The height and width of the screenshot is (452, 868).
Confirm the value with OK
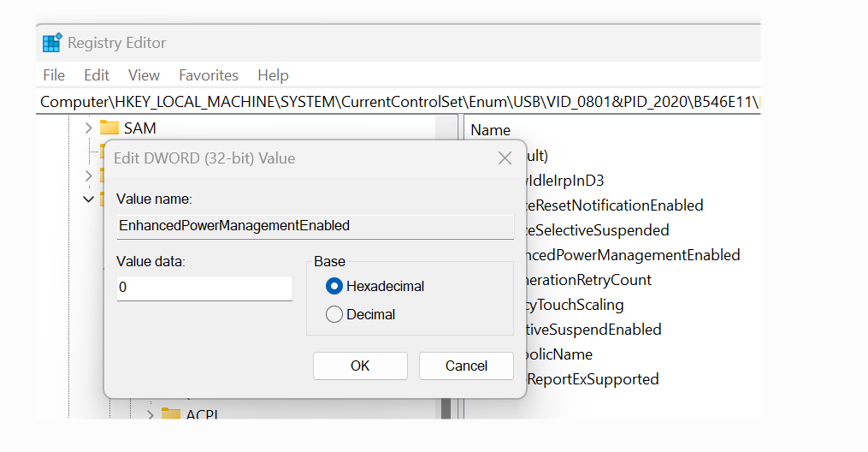(x=360, y=366)
